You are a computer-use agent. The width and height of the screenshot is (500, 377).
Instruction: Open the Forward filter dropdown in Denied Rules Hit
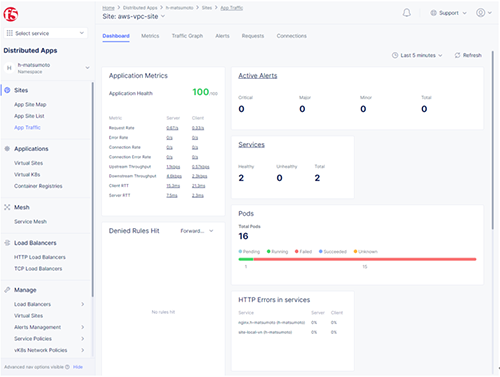point(197,231)
